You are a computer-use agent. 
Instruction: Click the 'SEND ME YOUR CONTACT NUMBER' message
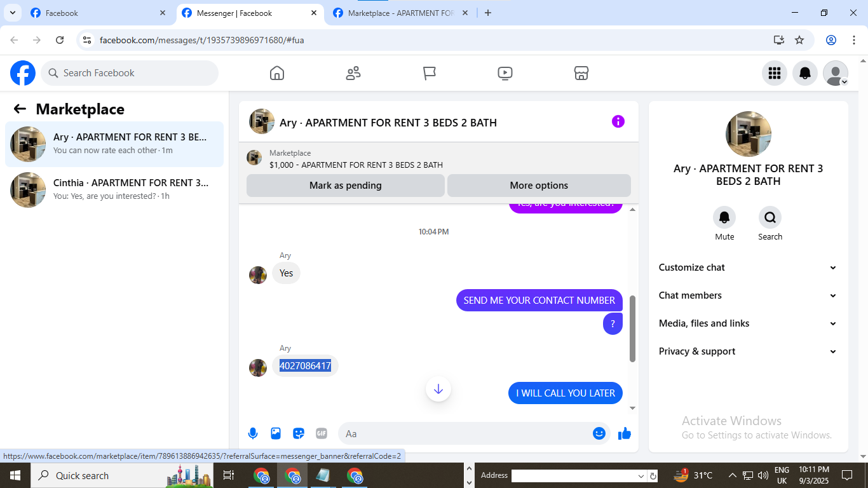[539, 301]
